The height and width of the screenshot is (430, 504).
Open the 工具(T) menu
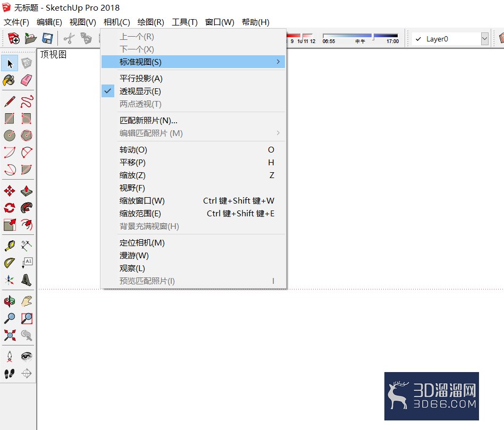(184, 22)
